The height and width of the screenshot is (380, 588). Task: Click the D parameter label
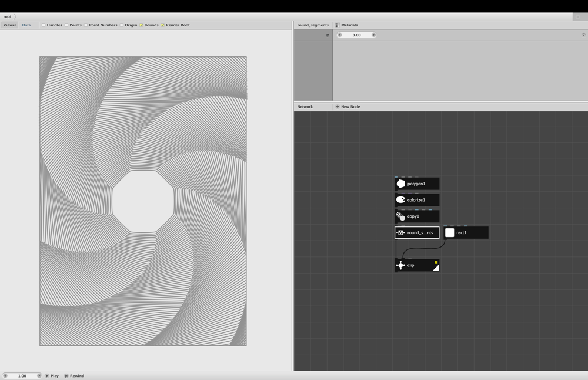click(328, 35)
